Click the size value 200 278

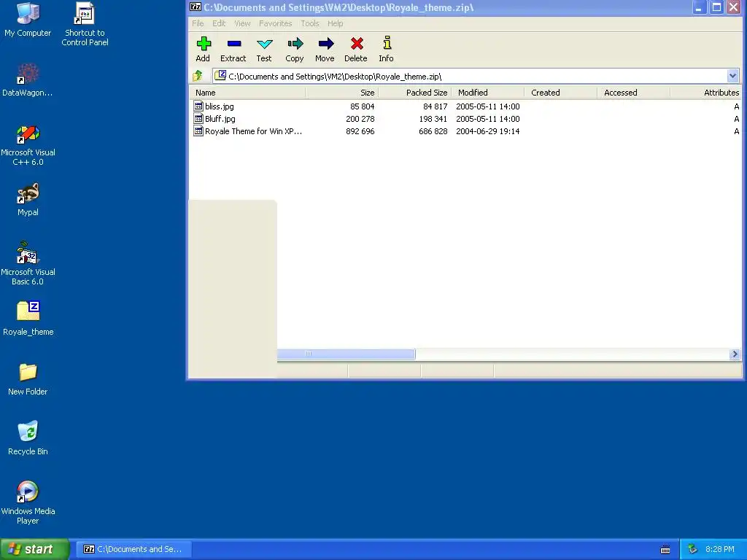click(x=360, y=119)
